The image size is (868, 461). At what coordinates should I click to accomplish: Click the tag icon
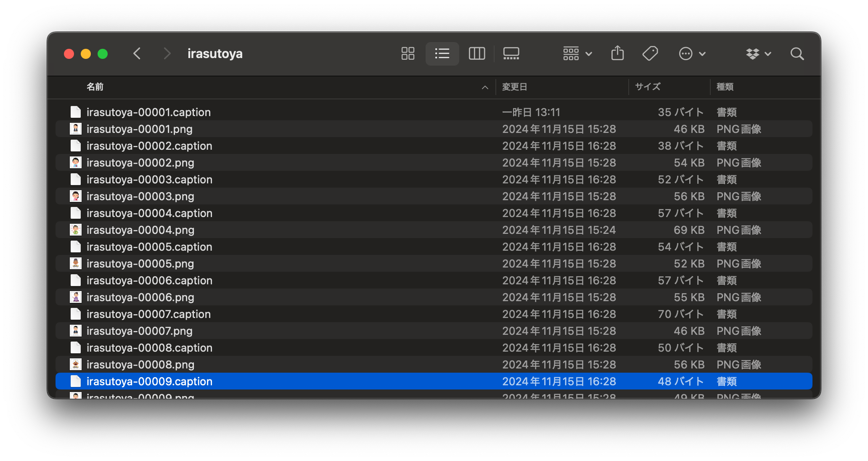[650, 54]
